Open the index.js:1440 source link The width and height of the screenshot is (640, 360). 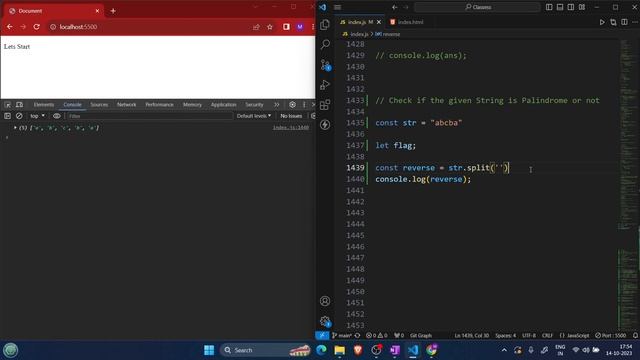coord(291,128)
